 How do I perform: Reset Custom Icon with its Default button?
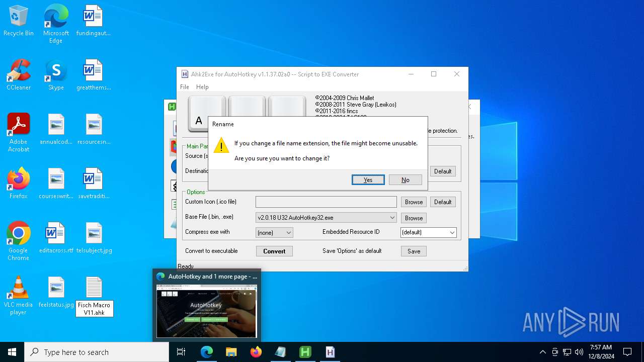pyautogui.click(x=443, y=202)
